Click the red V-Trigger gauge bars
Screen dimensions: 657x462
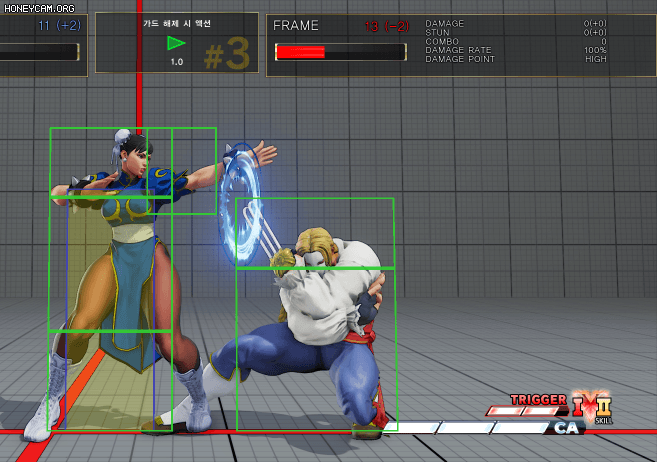point(525,411)
